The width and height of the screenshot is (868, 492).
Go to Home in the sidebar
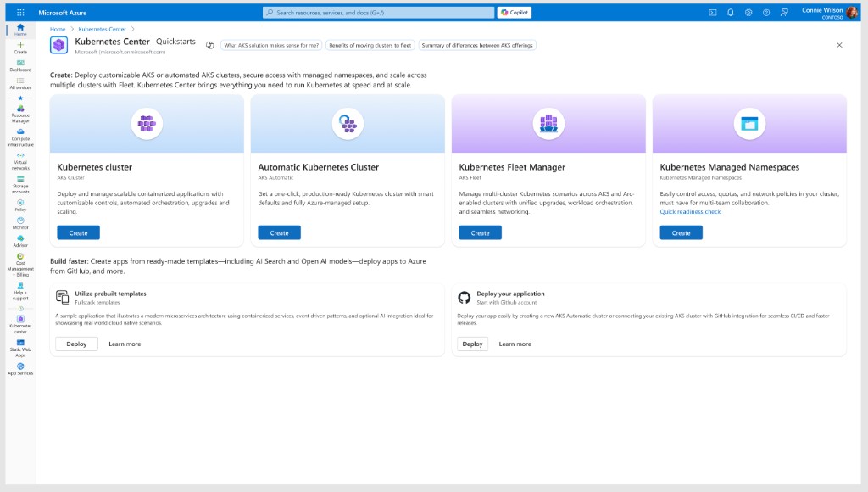click(20, 30)
